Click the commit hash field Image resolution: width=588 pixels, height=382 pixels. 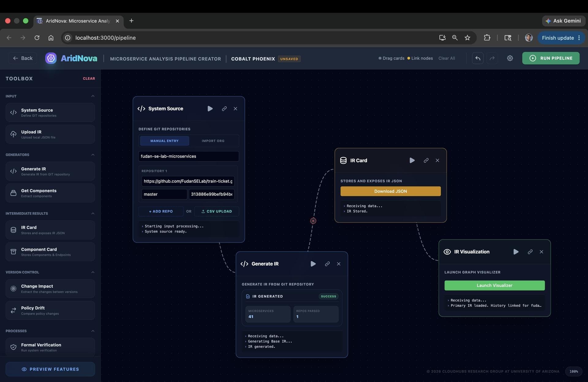point(212,194)
